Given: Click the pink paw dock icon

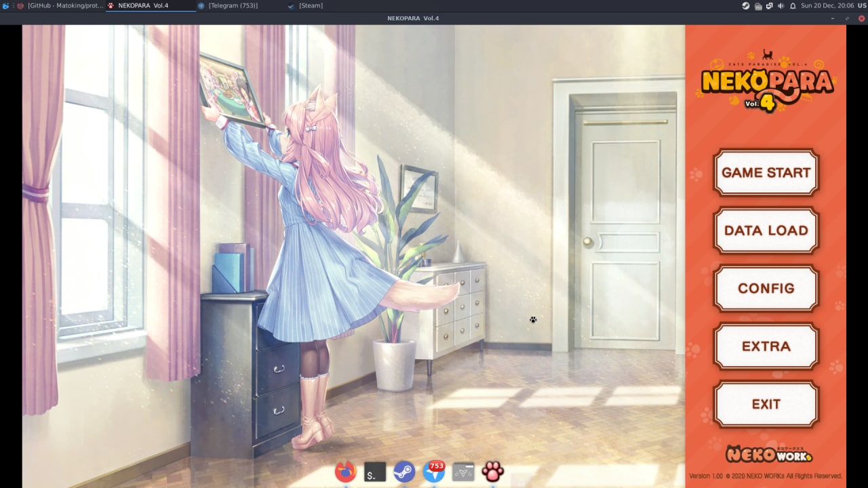Looking at the screenshot, I should pyautogui.click(x=493, y=472).
